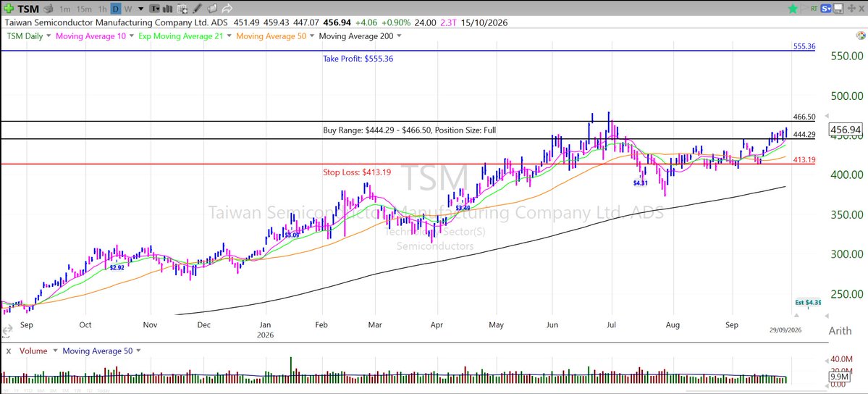Switch to the 1m time frame
The image size is (868, 394).
[x=64, y=9]
